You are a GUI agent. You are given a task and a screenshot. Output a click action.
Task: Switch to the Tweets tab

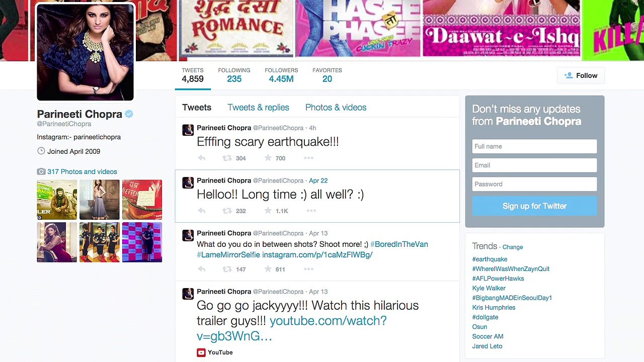coord(197,108)
